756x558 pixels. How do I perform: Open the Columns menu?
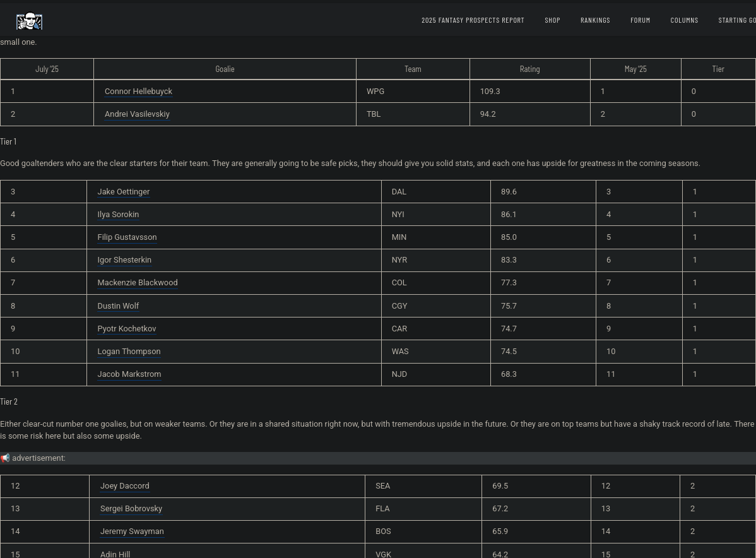[x=684, y=20]
